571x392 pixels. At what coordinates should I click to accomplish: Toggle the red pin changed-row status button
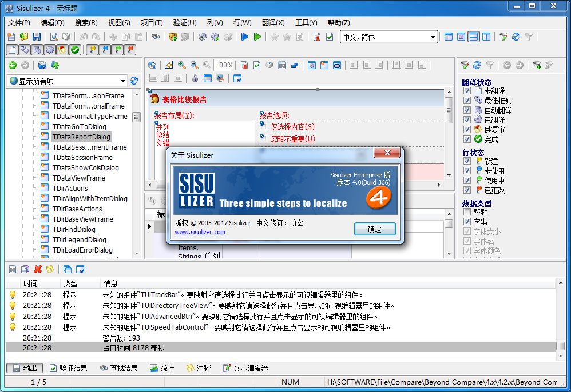130,50
